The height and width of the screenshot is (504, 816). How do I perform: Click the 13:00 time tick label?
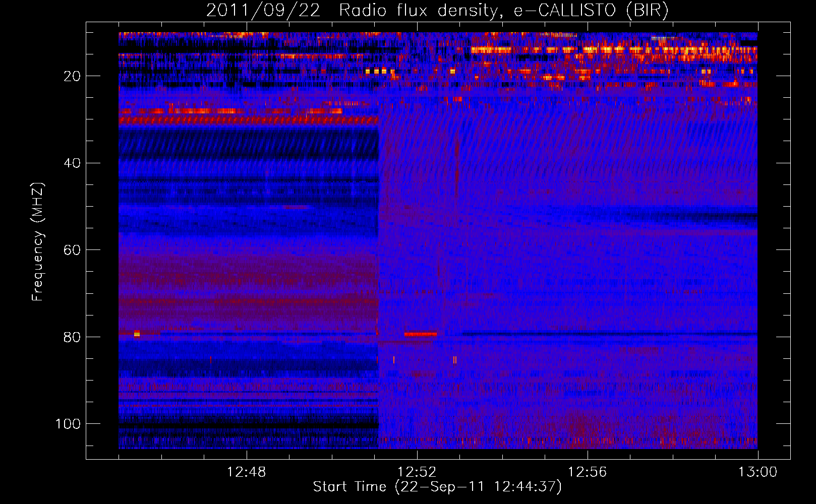point(757,472)
